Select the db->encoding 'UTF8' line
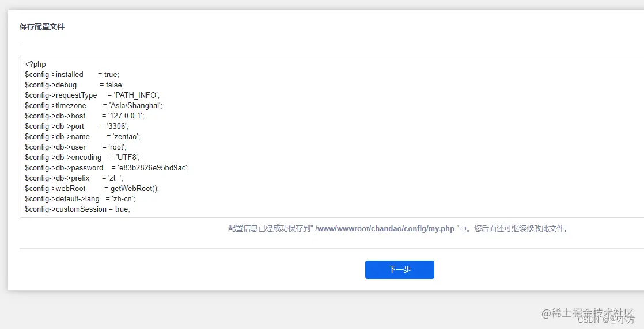644x329 pixels. [x=82, y=157]
